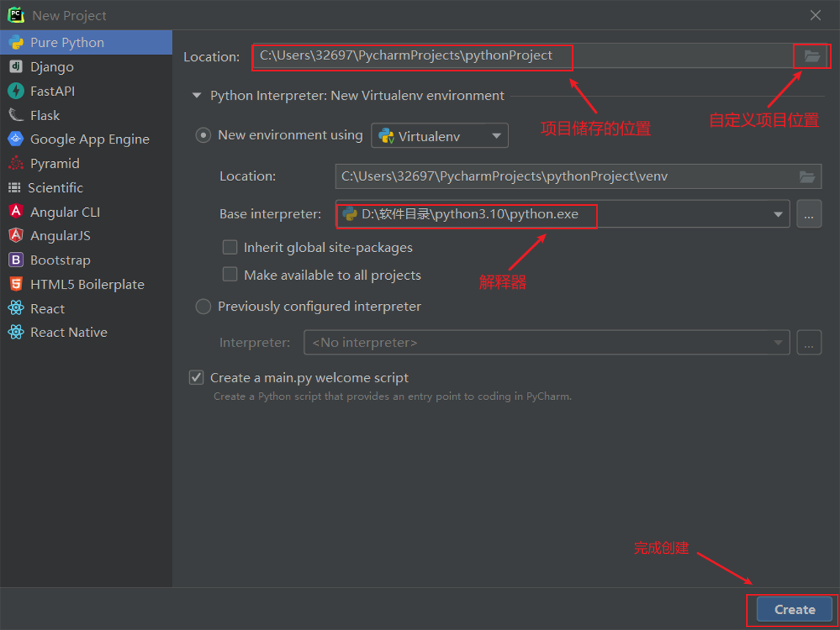The width and height of the screenshot is (840, 630).
Task: Click the Google App Engine icon
Action: tap(16, 139)
